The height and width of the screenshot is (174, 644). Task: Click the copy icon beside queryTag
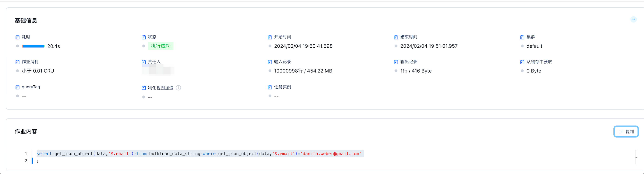(17, 87)
